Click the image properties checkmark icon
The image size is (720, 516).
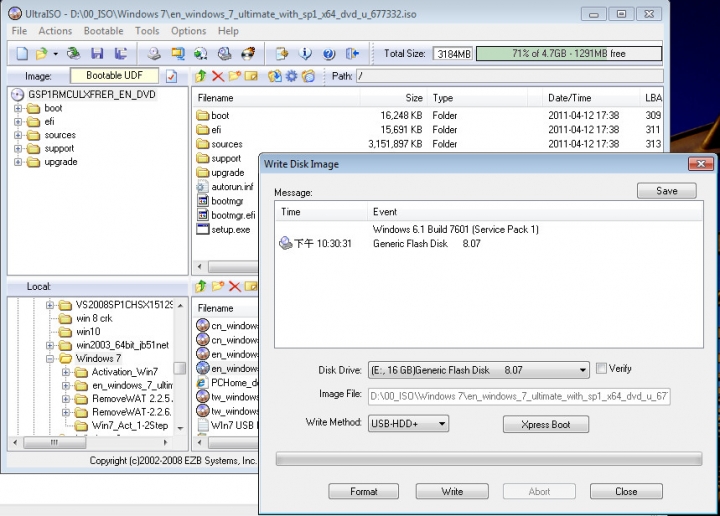(171, 76)
